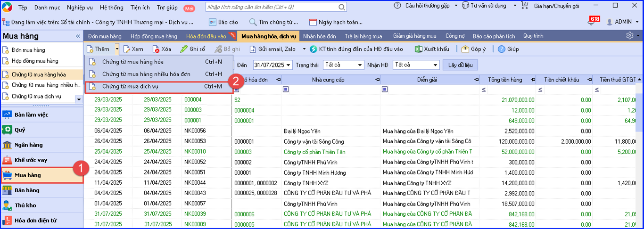Click the Ghi sổ toolbar icon
Screen dimensions: 644x229
click(x=184, y=49)
